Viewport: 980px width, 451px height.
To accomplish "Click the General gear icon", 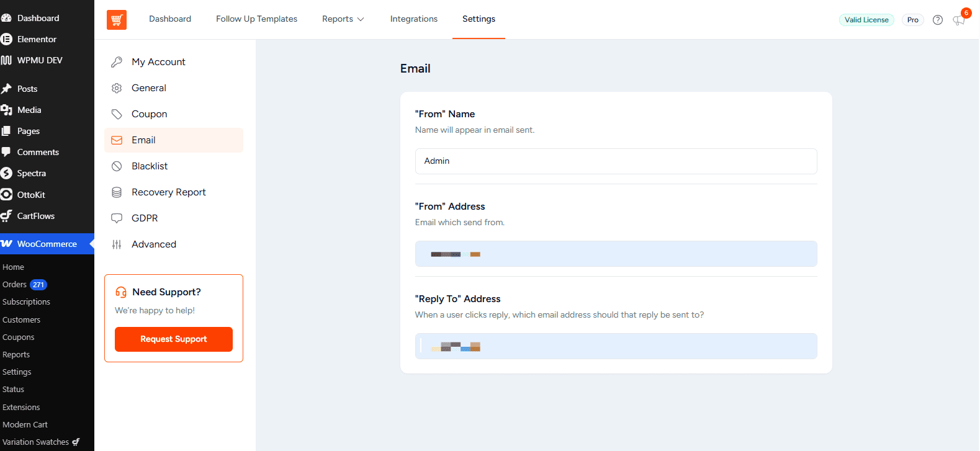I will coord(117,88).
